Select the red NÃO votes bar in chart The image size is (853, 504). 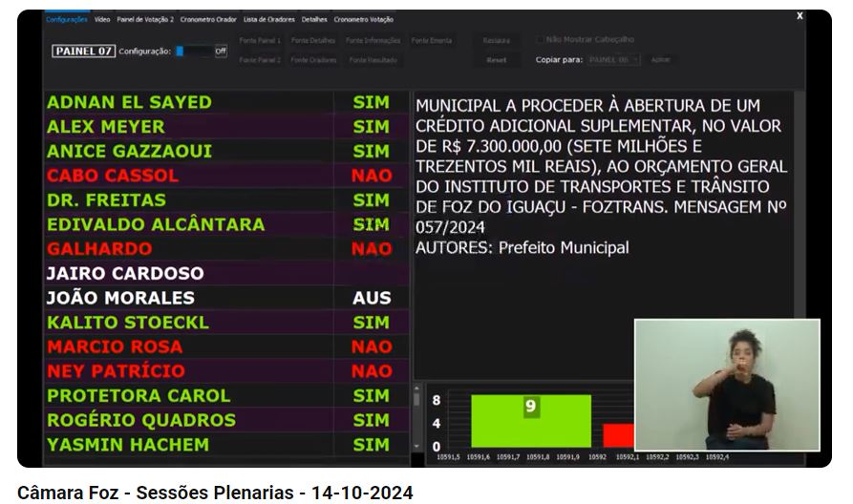[618, 435]
